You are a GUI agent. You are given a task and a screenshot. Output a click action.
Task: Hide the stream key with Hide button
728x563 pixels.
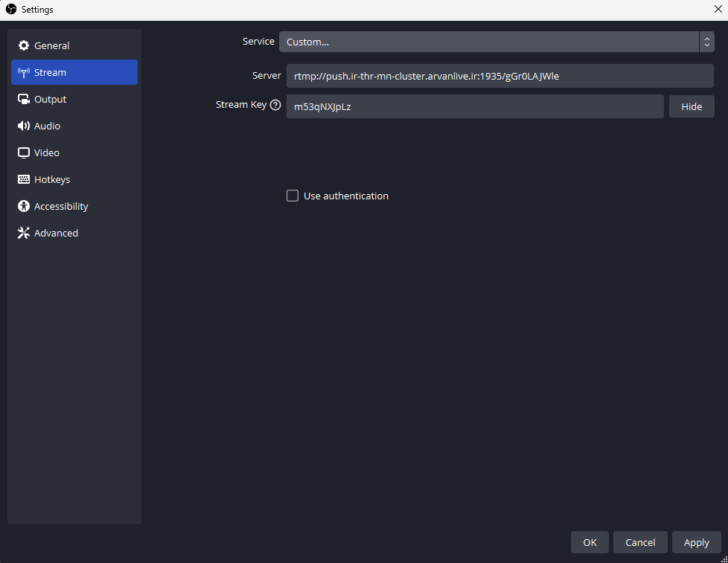[692, 106]
